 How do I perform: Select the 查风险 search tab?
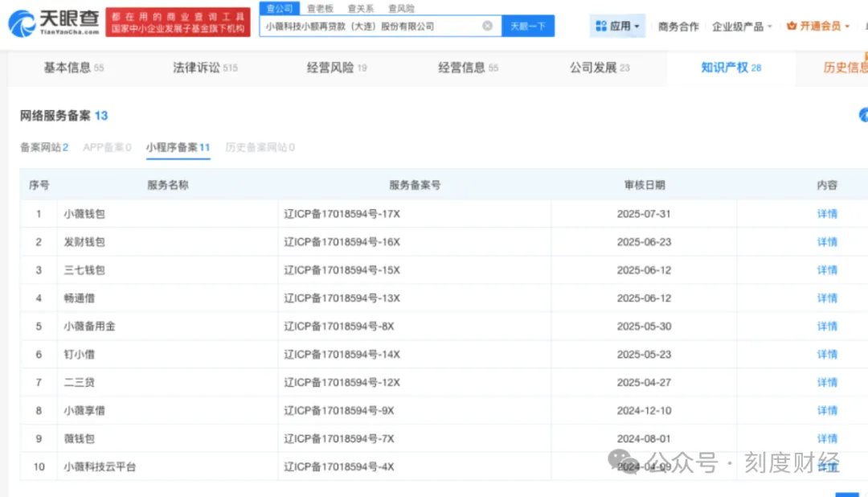(x=401, y=8)
